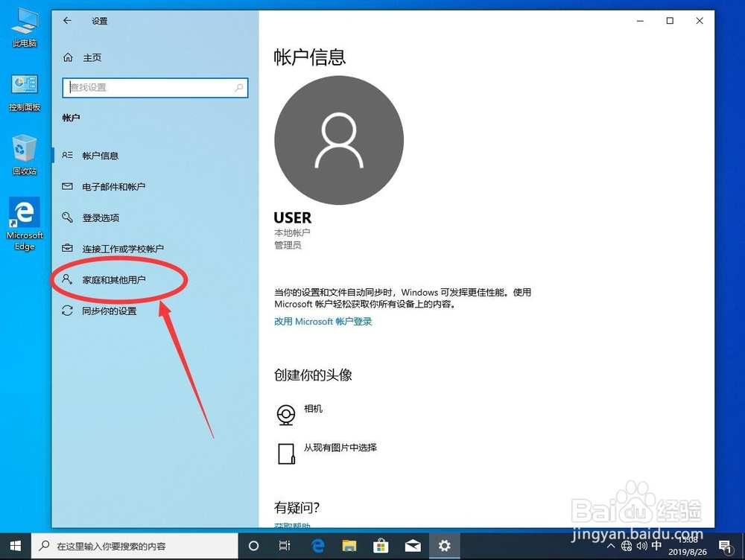745x560 pixels.
Task: Choose 相机 to create avatar
Action: pyautogui.click(x=313, y=409)
